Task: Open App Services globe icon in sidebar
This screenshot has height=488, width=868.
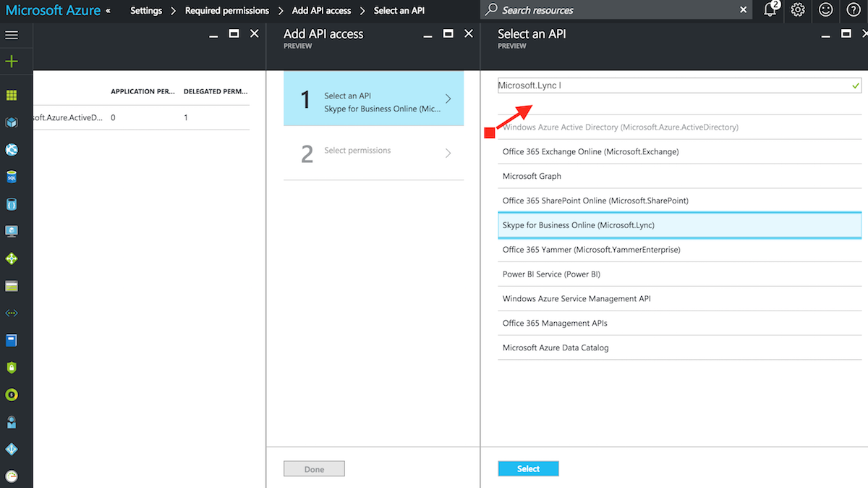Action: pyautogui.click(x=12, y=150)
